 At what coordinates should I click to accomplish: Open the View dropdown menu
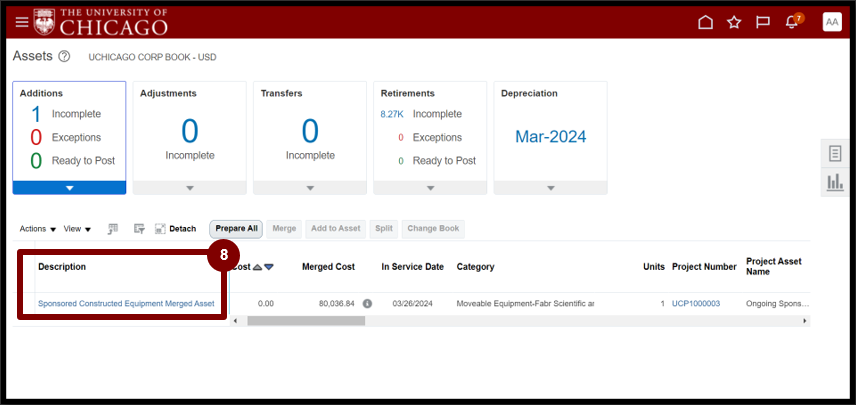77,229
